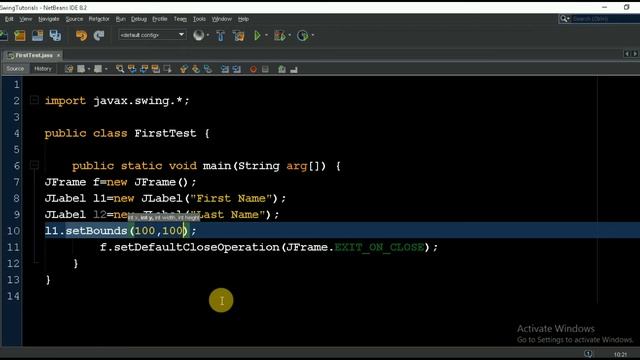
Task: Click the scroll tabs left arrow
Action: (627, 54)
